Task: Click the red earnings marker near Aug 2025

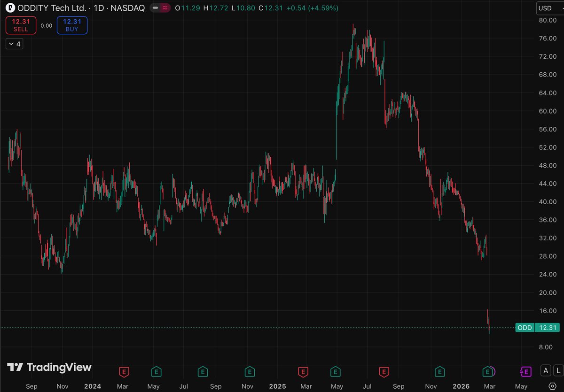Action: [x=384, y=372]
